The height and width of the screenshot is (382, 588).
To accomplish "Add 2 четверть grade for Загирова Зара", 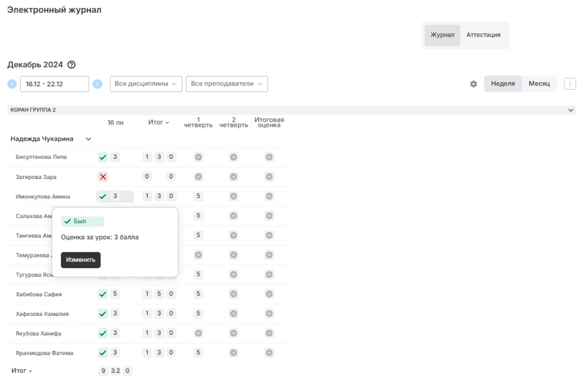I will 234,177.
